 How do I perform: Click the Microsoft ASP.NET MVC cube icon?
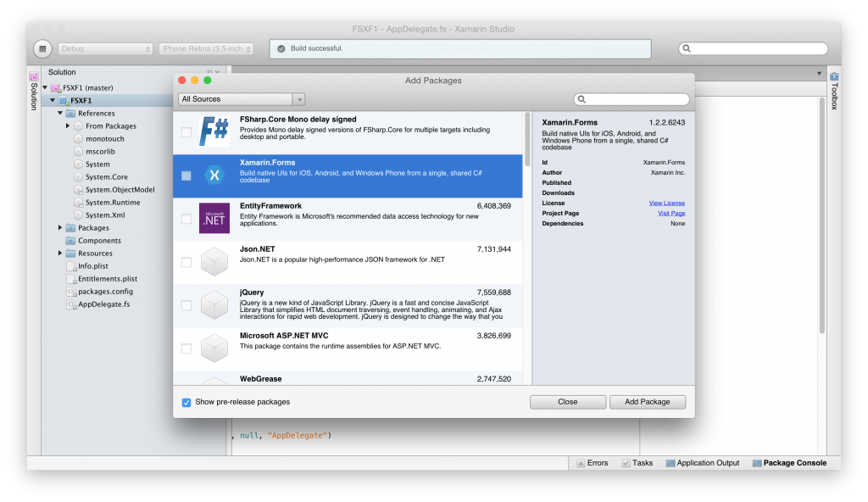pyautogui.click(x=214, y=348)
